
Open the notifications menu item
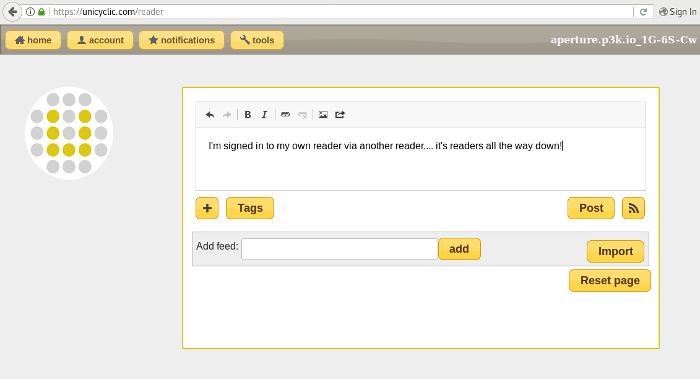click(181, 40)
